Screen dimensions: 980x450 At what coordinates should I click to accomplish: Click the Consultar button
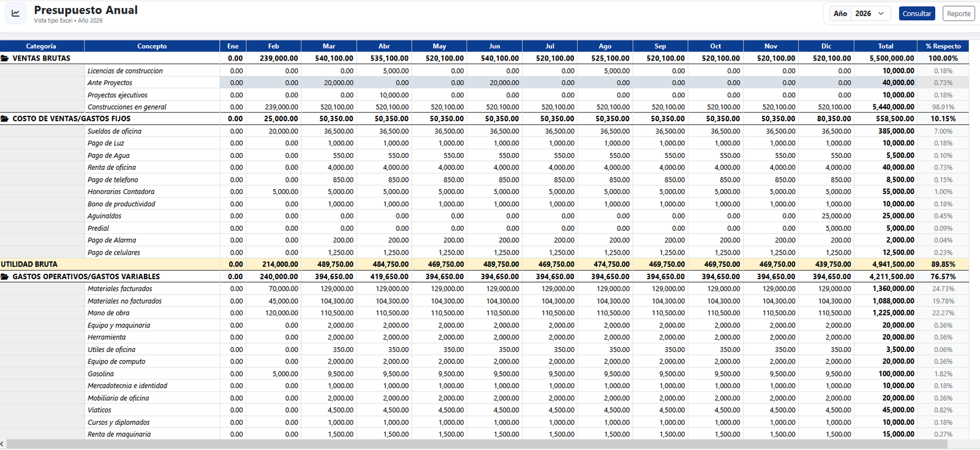917,13
